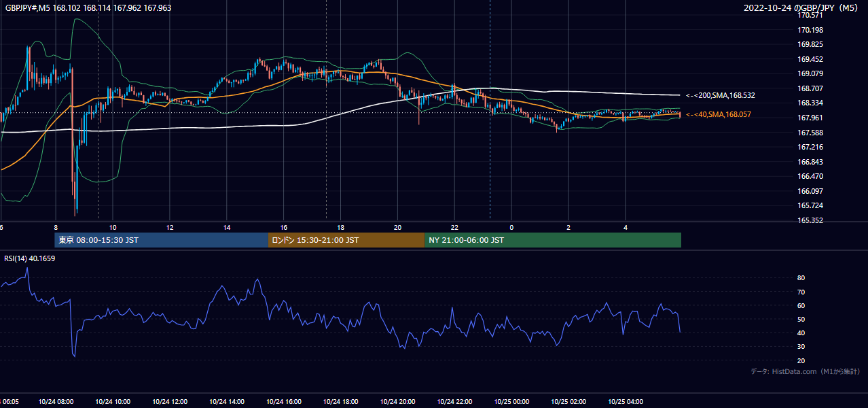Click the 10/25 02:00 time axis label

(x=568, y=402)
